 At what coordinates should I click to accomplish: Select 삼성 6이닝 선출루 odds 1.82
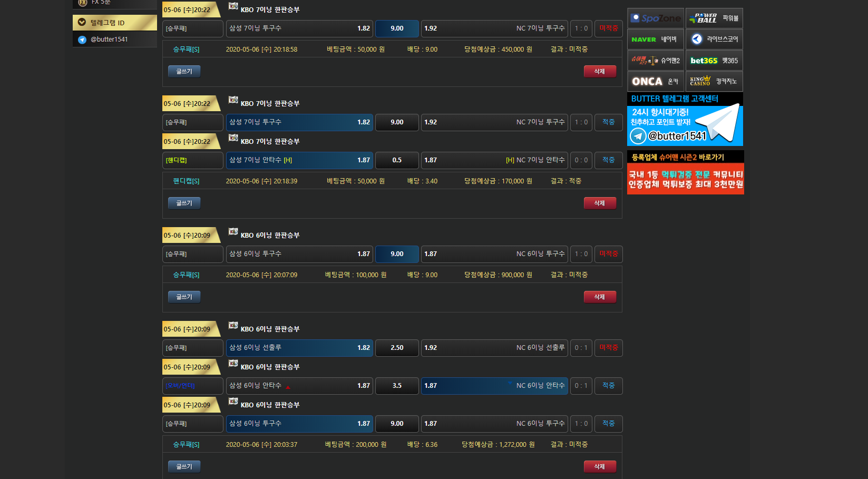299,348
